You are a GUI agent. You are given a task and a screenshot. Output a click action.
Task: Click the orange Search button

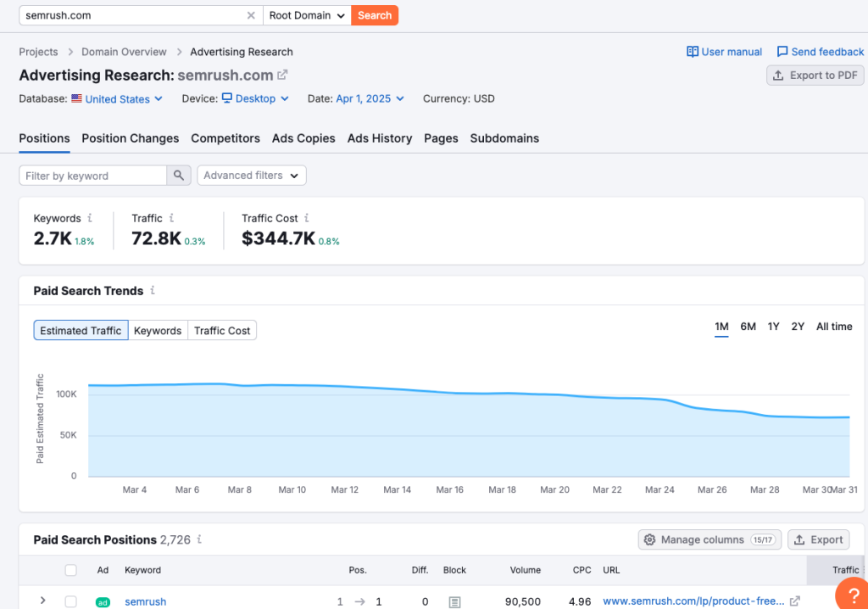pos(375,15)
